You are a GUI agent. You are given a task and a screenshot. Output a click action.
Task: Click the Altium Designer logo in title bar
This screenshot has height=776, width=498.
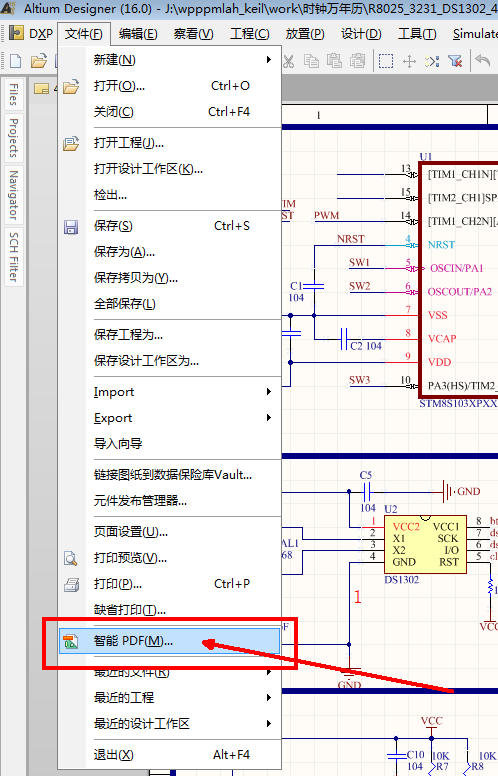[x=8, y=8]
